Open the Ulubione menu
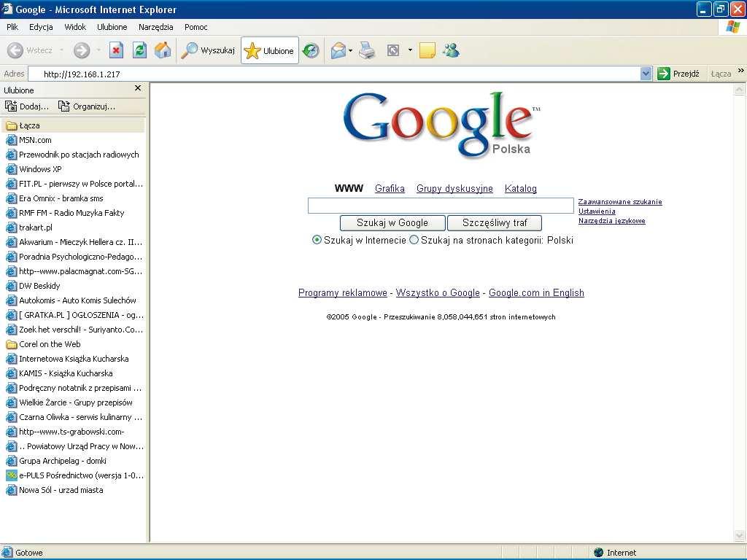Image resolution: width=747 pixels, height=560 pixels. [x=112, y=27]
